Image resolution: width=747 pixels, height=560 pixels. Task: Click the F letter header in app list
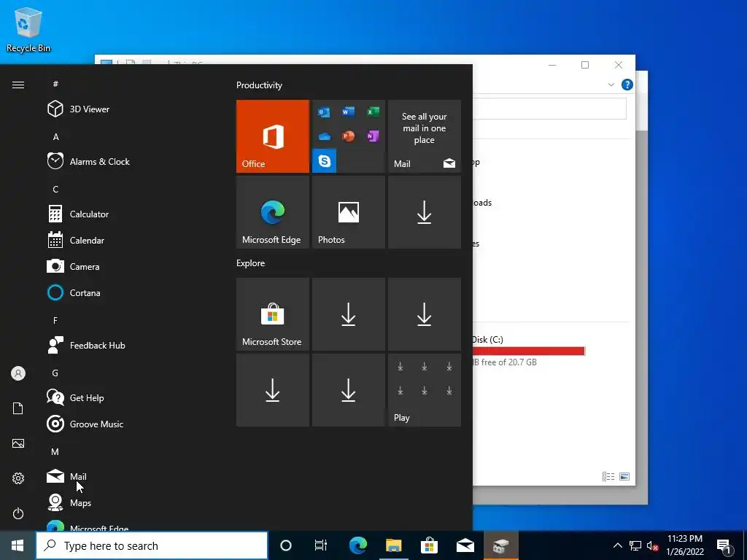pos(55,321)
